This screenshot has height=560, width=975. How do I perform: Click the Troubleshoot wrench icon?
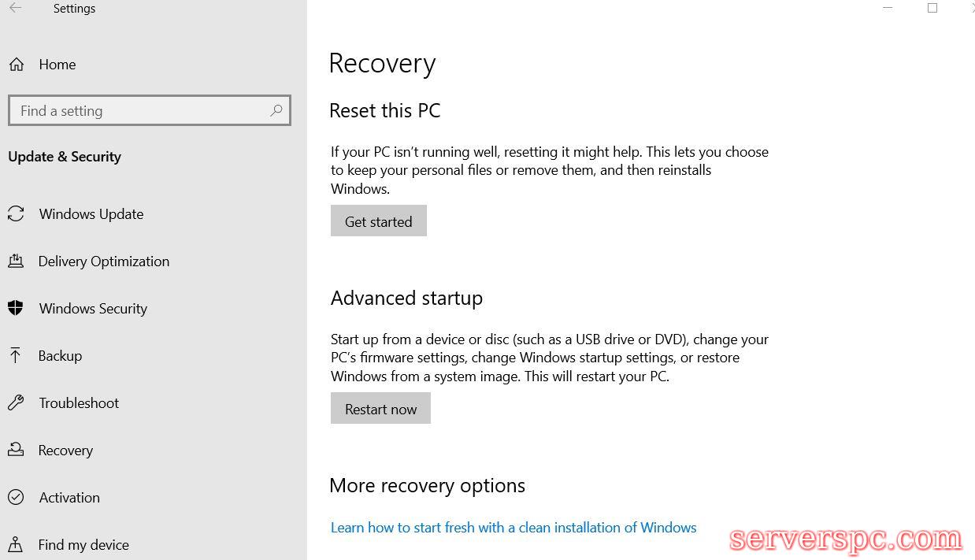coord(16,403)
